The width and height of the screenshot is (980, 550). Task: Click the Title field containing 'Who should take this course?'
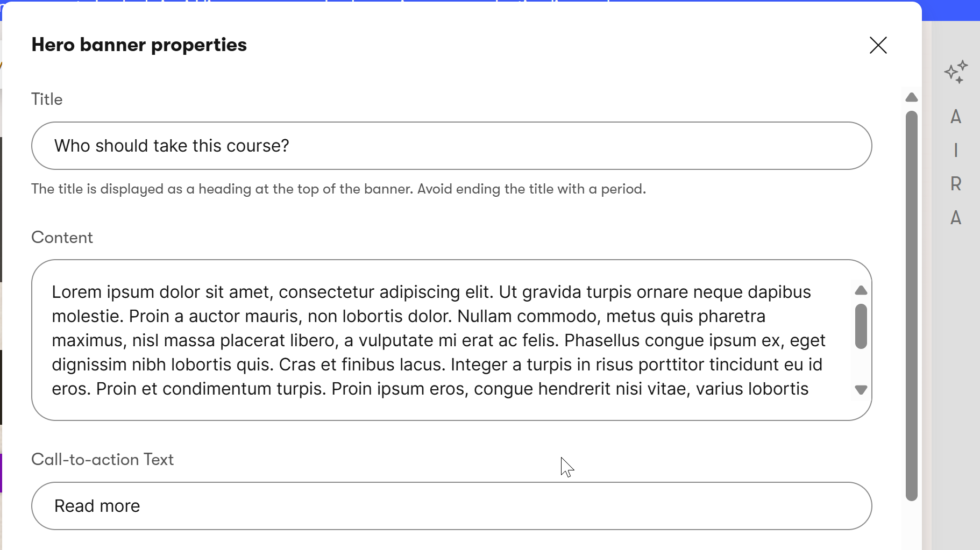point(451,146)
